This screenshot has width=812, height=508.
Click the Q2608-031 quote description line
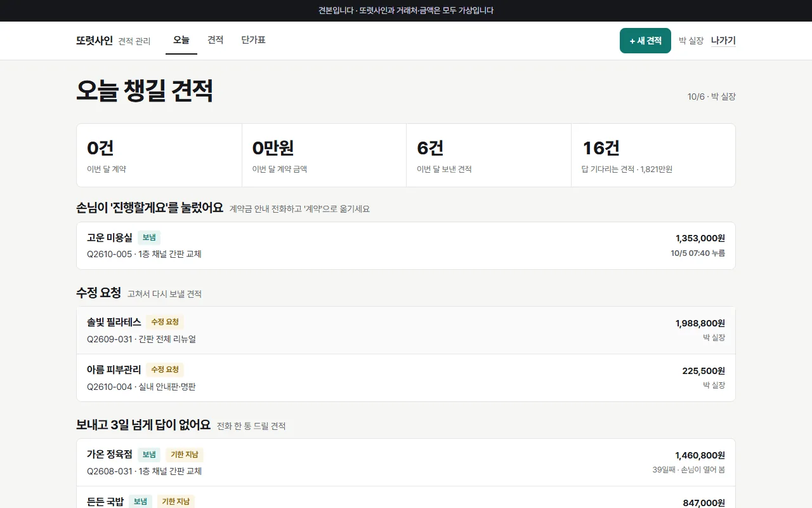[x=144, y=471]
